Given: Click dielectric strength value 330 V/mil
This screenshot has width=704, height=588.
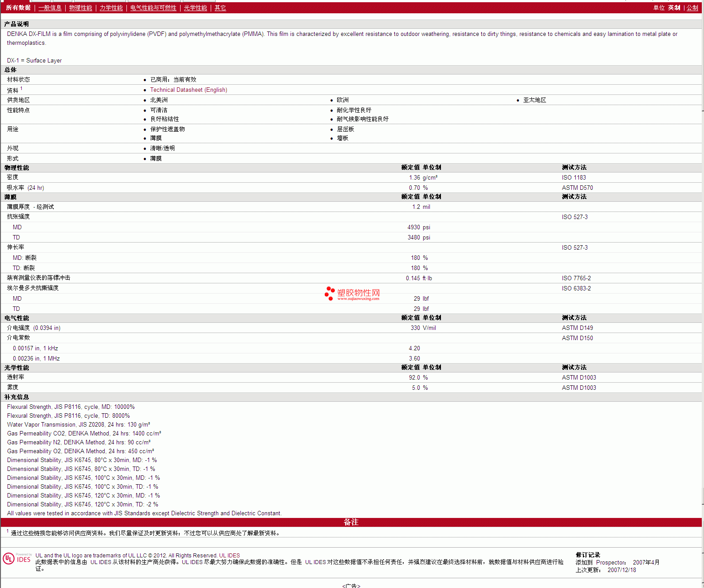Looking at the screenshot, I should (423, 328).
